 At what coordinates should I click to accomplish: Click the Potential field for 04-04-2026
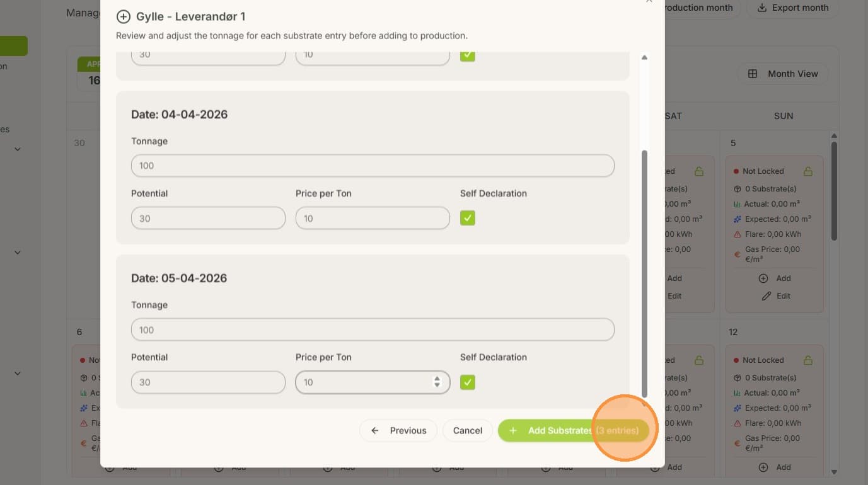point(208,219)
